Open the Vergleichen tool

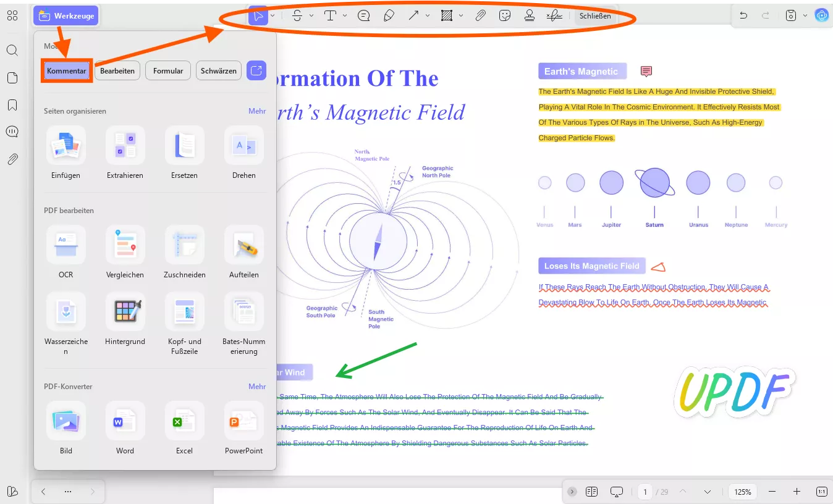(x=125, y=252)
